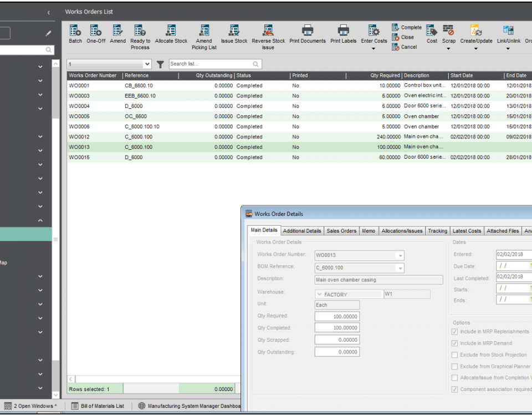
Task: Click the Qty Scrapped field
Action: tap(337, 340)
